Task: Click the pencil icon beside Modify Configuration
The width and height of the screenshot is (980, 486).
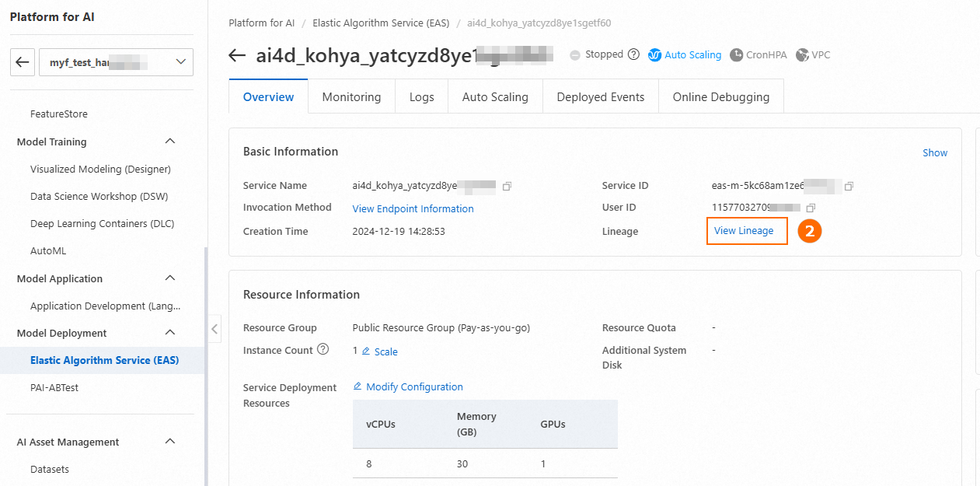Action: tap(357, 386)
